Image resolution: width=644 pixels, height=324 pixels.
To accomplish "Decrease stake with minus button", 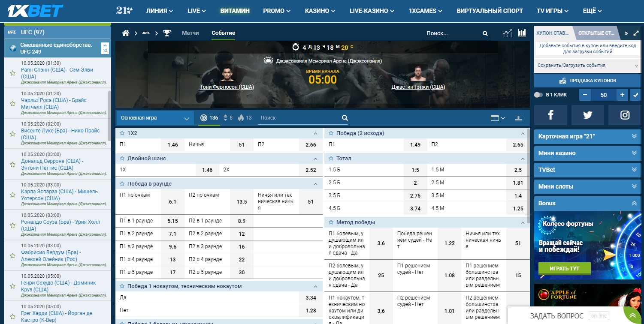I will [x=585, y=95].
